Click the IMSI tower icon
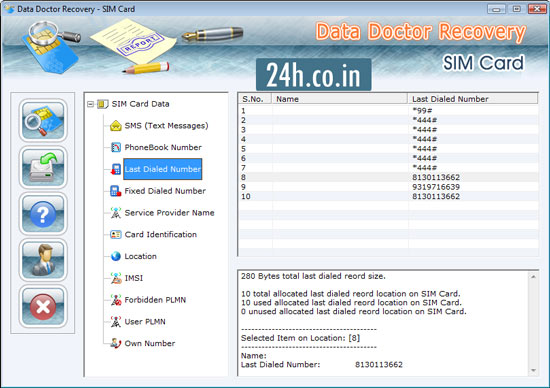 [x=116, y=278]
